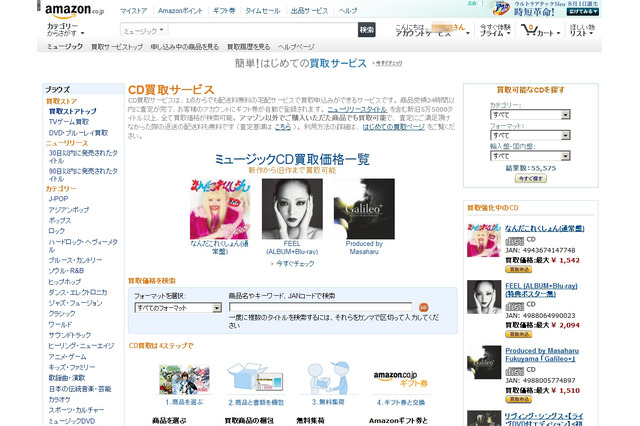This screenshot has height=426, width=640.
Task: Open the こちら link in description
Action: pos(283,127)
